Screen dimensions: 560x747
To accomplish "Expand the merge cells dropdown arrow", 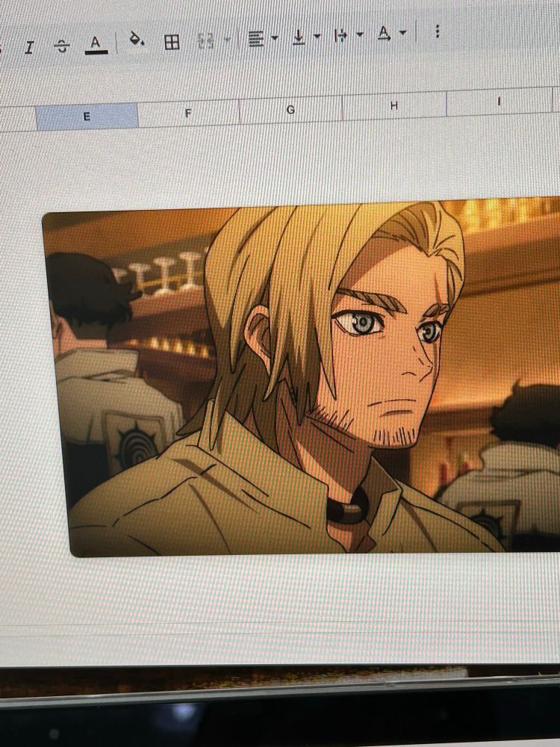I will click(x=227, y=40).
